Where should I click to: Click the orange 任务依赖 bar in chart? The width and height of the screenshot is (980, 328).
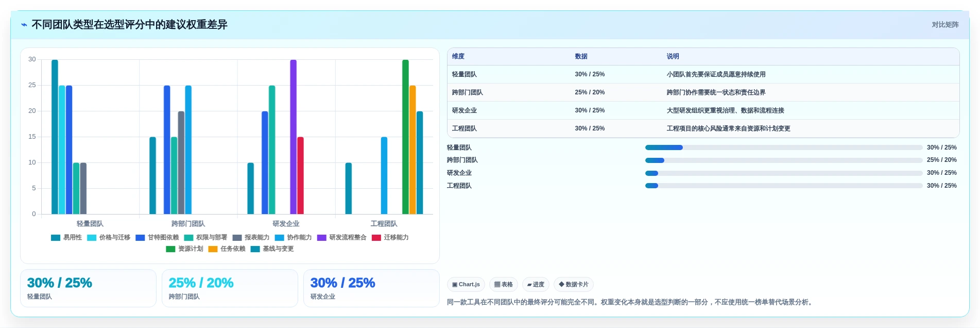point(412,150)
